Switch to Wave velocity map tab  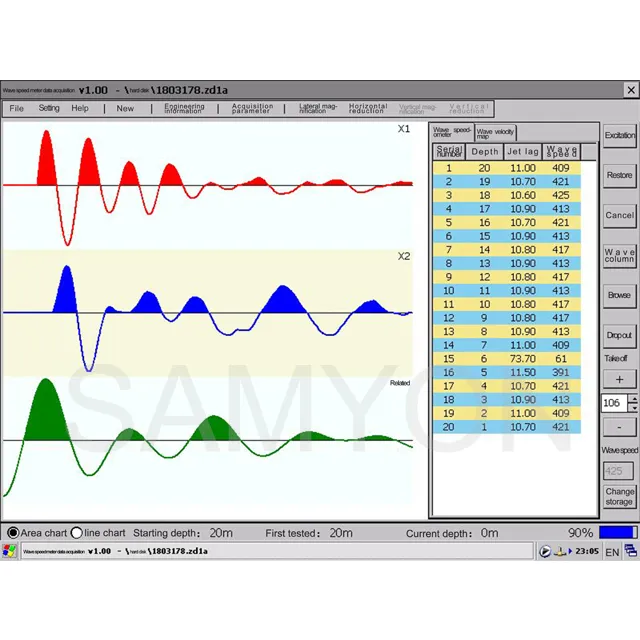495,133
